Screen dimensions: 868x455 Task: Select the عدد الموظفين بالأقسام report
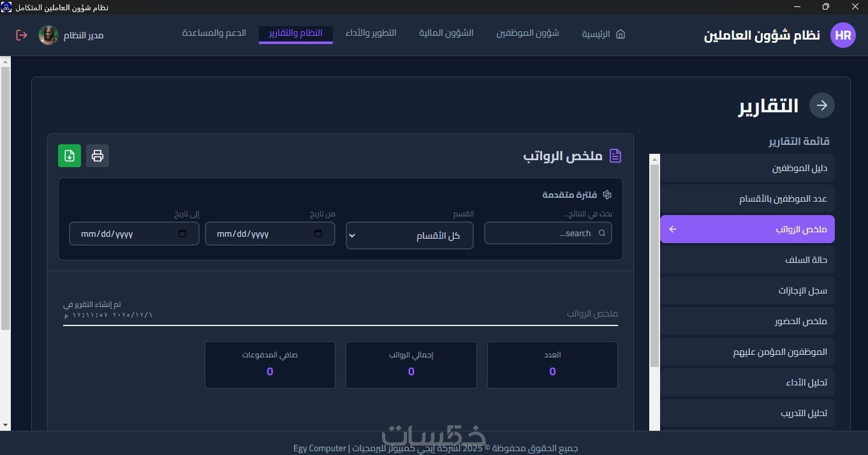click(x=747, y=199)
